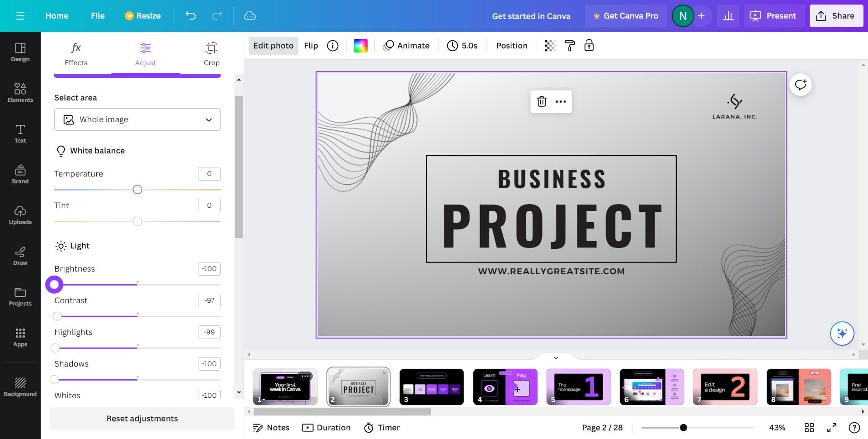Click the transparency checkerboard icon
The height and width of the screenshot is (439, 868).
pyautogui.click(x=550, y=46)
